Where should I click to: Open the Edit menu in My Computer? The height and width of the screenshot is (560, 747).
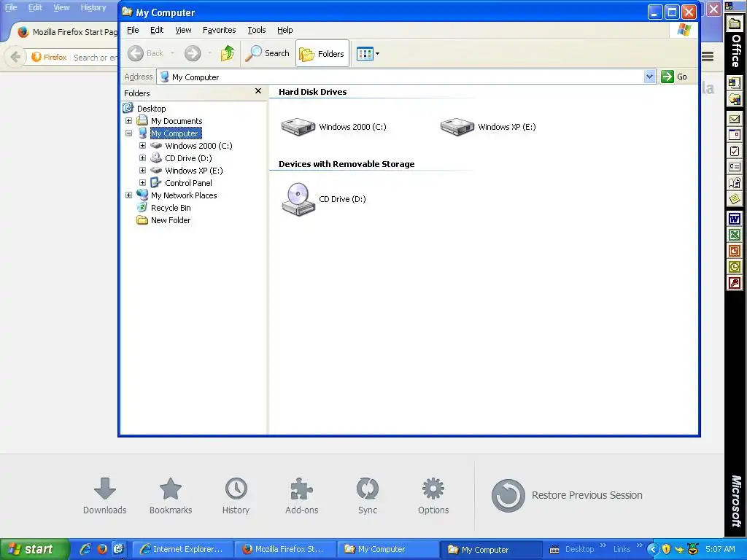point(157,30)
